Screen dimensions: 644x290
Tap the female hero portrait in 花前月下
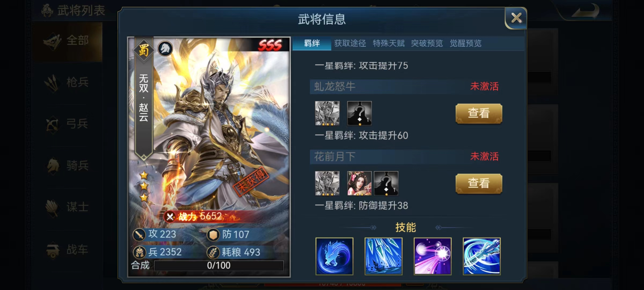coord(360,183)
